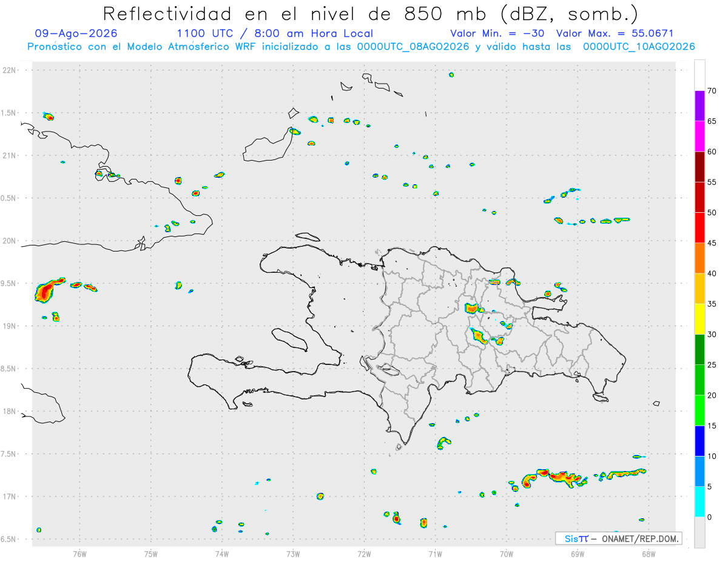
Task: Click the '70W' longitude axis label
Action: pos(507,553)
